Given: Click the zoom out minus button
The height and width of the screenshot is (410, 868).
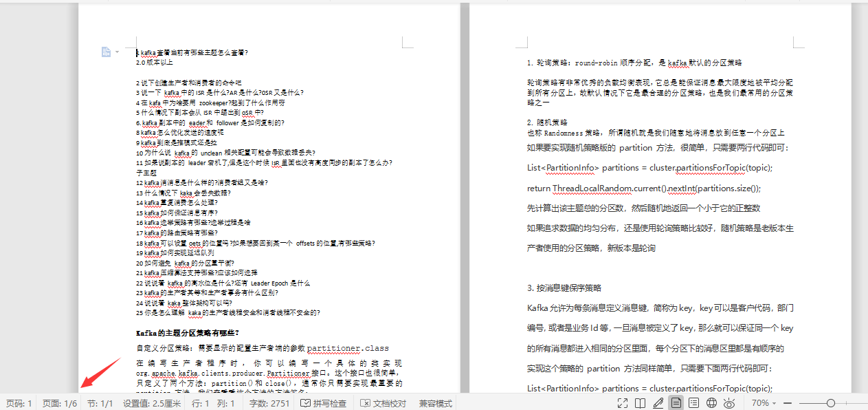Looking at the screenshot, I should tap(788, 403).
